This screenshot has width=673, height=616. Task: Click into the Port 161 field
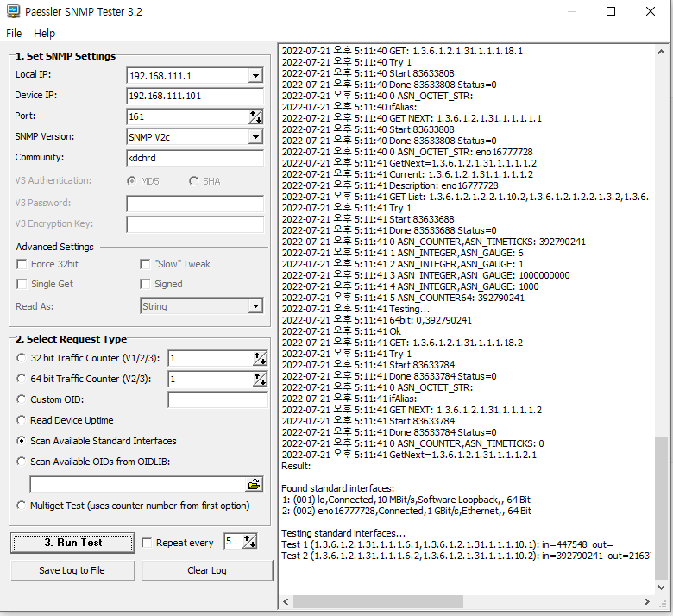(187, 116)
